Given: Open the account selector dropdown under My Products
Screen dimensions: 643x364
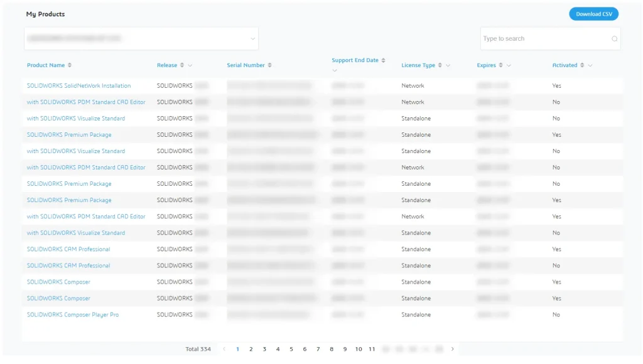Looking at the screenshot, I should 141,38.
